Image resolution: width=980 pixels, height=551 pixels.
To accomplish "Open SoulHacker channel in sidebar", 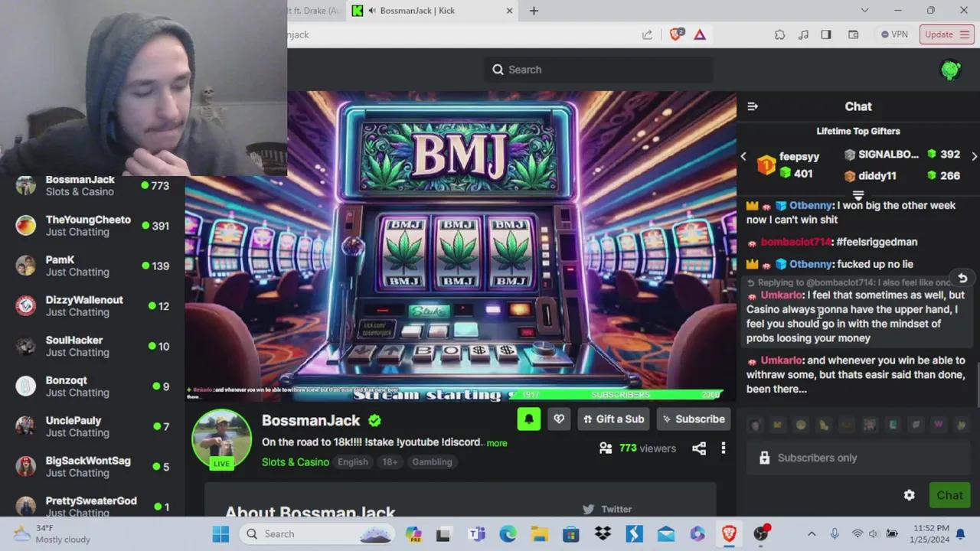I will tap(92, 346).
